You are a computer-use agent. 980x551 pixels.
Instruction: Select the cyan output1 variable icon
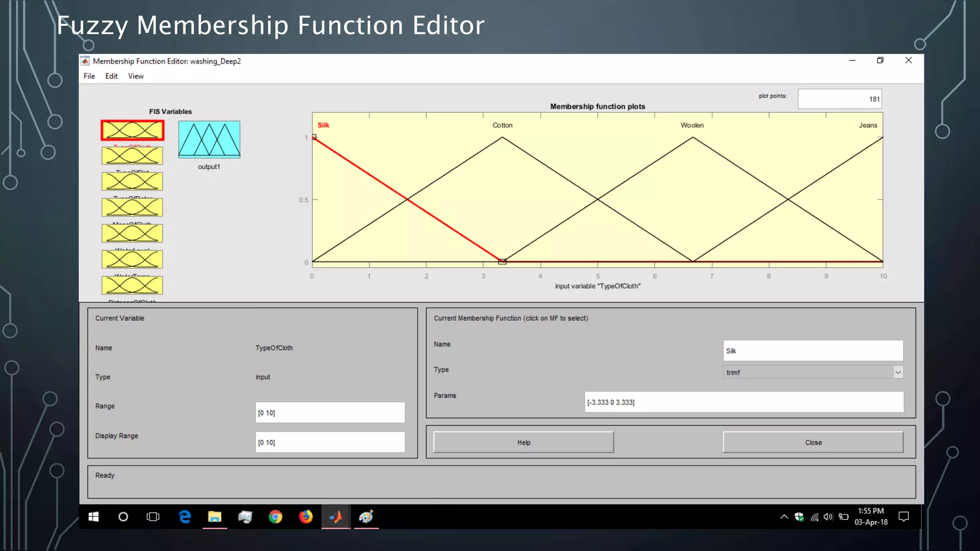click(x=209, y=139)
